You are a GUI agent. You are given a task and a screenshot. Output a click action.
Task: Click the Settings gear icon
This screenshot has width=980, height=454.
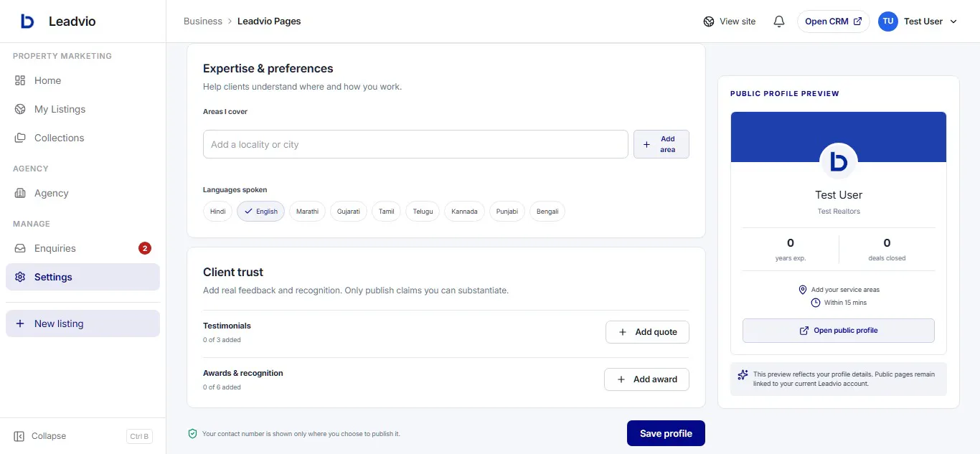pyautogui.click(x=20, y=277)
